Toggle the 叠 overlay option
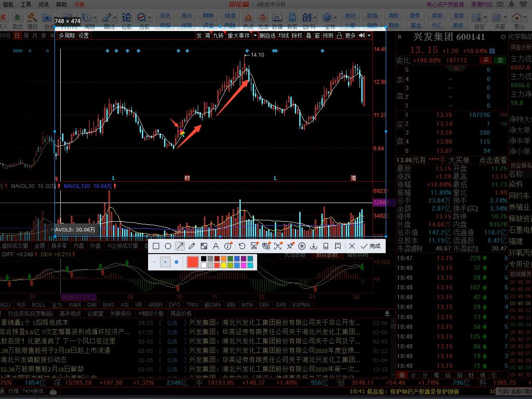The image size is (532, 399). pos(309,35)
